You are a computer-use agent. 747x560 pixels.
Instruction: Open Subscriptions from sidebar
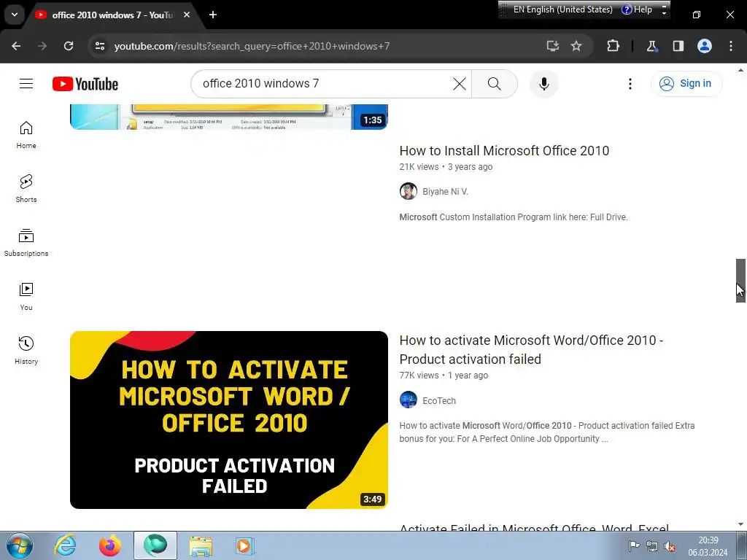pos(26,242)
